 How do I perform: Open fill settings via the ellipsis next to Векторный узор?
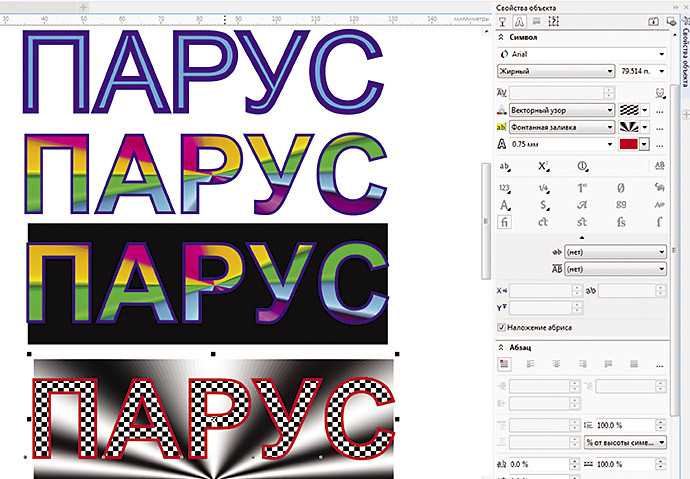tap(659, 111)
